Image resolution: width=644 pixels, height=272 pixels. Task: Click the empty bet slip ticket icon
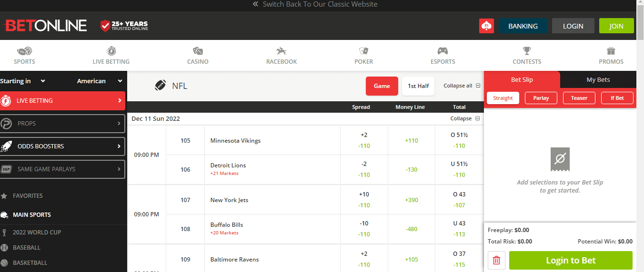560,159
